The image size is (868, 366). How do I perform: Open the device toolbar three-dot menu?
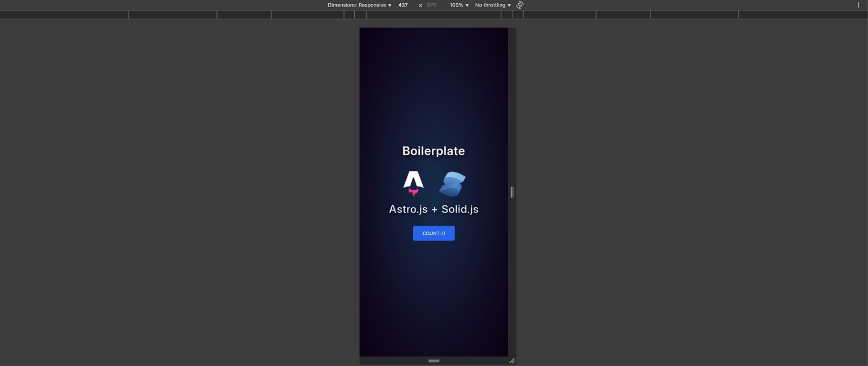pyautogui.click(x=858, y=5)
